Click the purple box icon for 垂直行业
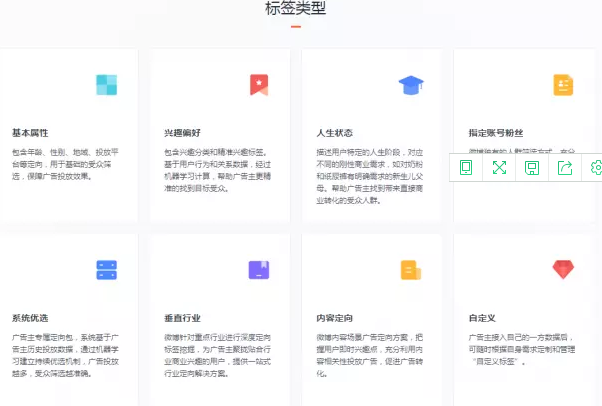This screenshot has height=406, width=602. click(259, 270)
